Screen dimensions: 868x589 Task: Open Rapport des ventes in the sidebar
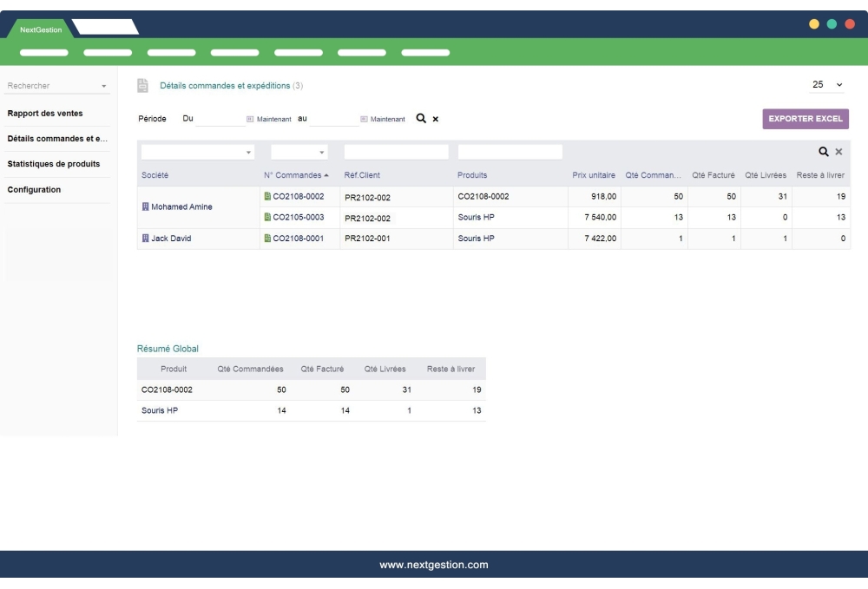45,113
